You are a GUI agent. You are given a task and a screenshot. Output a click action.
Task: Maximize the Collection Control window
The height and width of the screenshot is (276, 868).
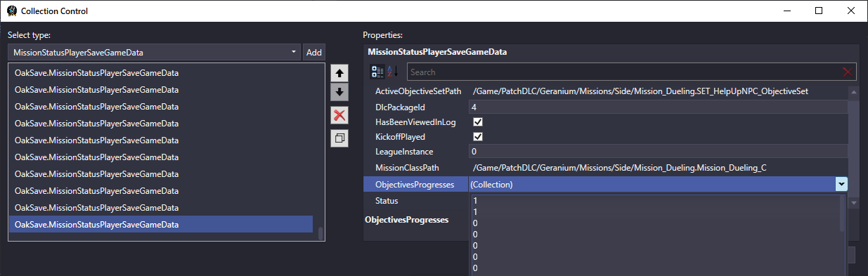pyautogui.click(x=819, y=11)
